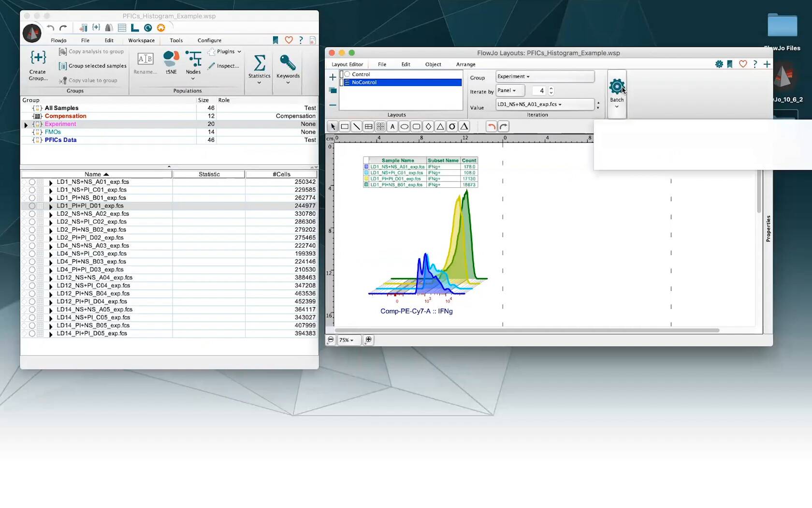This screenshot has height=508, width=812.
Task: Click the Create Group icon
Action: click(38, 65)
